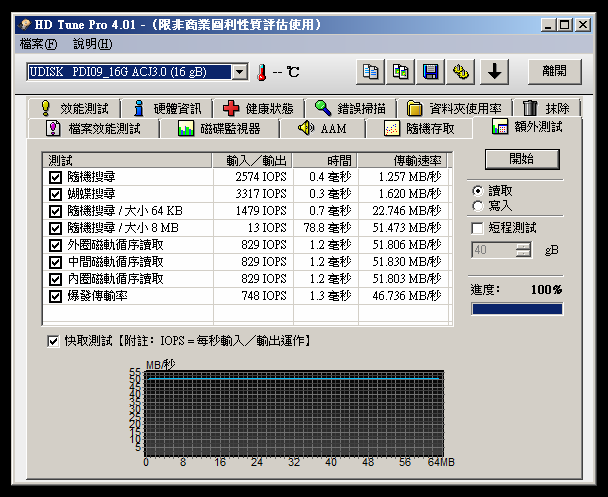Click the thermometer temperature icon
This screenshot has width=608, height=497.
pos(262,72)
